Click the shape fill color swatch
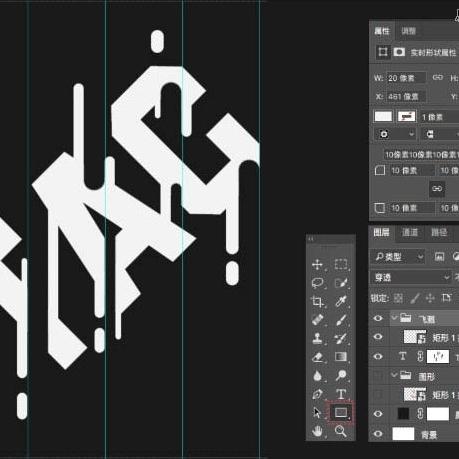 point(383,117)
